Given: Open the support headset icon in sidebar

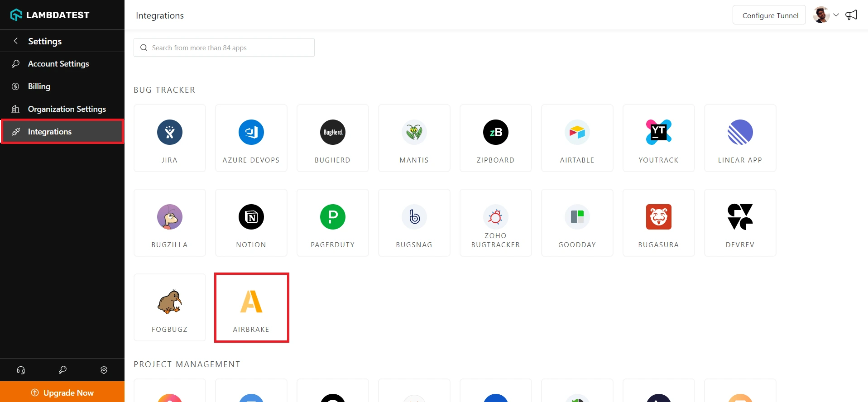Looking at the screenshot, I should (21, 370).
